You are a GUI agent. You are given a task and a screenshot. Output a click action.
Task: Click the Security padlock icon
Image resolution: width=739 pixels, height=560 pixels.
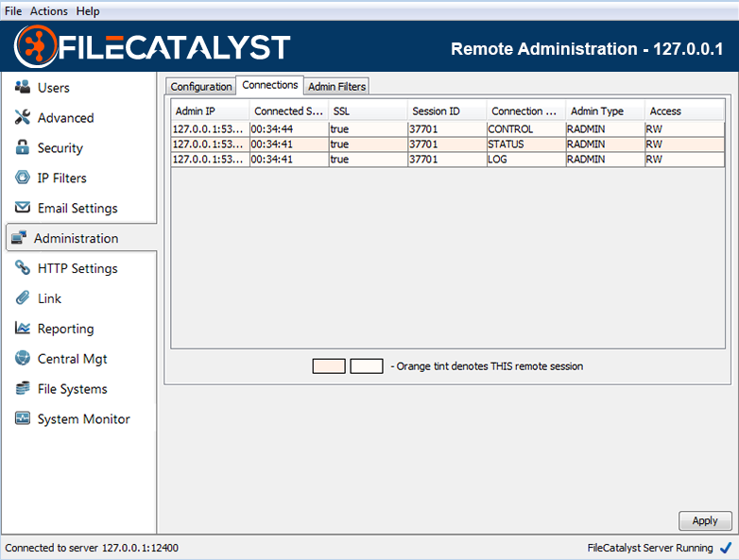tap(22, 147)
